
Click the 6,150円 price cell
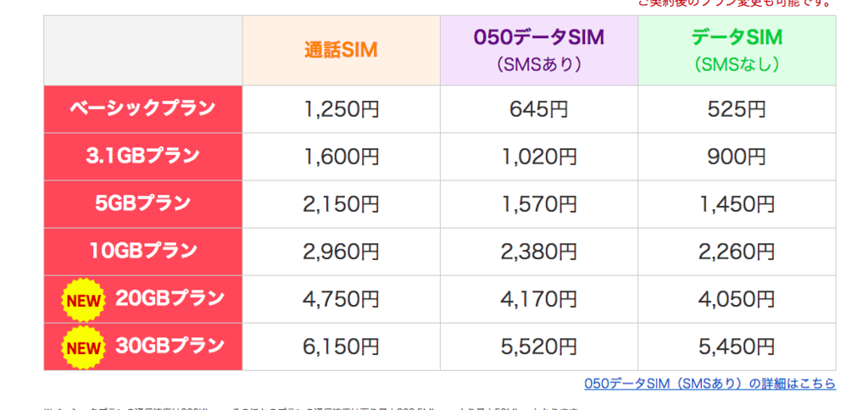click(x=341, y=347)
